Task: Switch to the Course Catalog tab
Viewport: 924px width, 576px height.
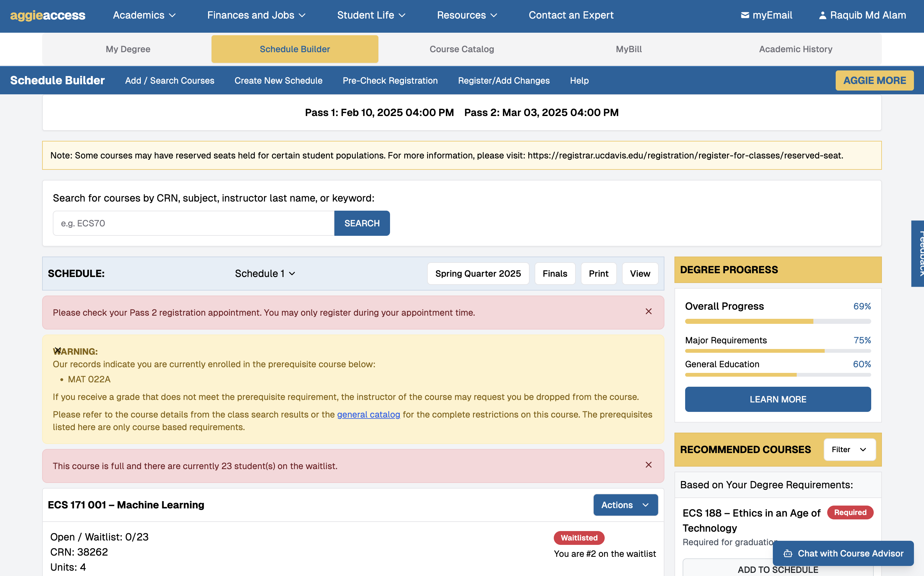Action: coord(461,49)
